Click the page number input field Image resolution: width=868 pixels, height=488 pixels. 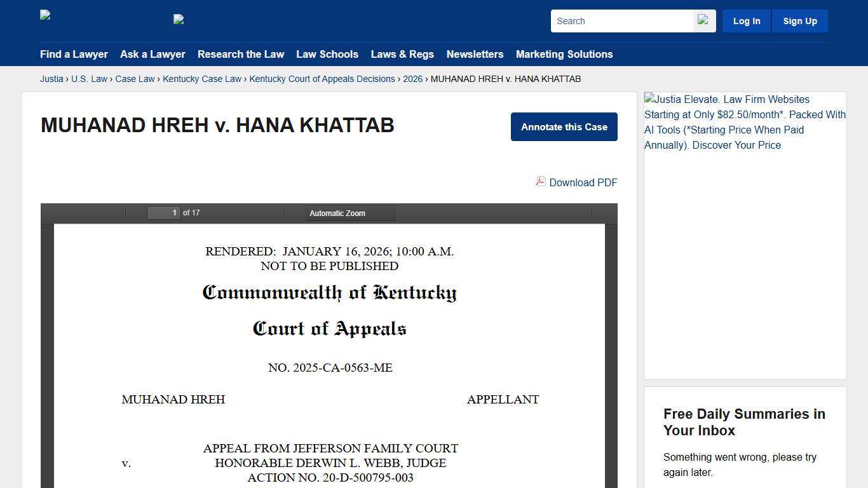[x=164, y=212]
